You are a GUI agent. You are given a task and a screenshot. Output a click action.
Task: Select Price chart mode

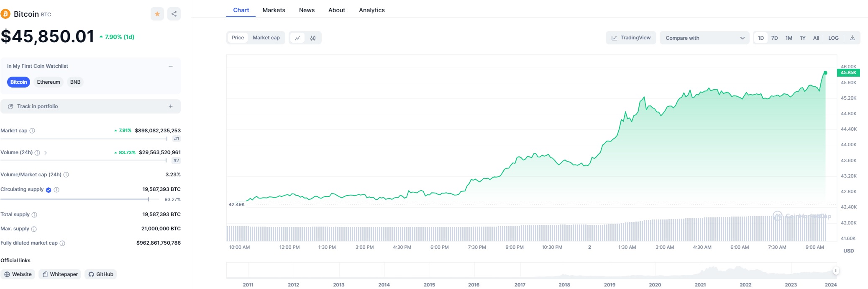238,38
